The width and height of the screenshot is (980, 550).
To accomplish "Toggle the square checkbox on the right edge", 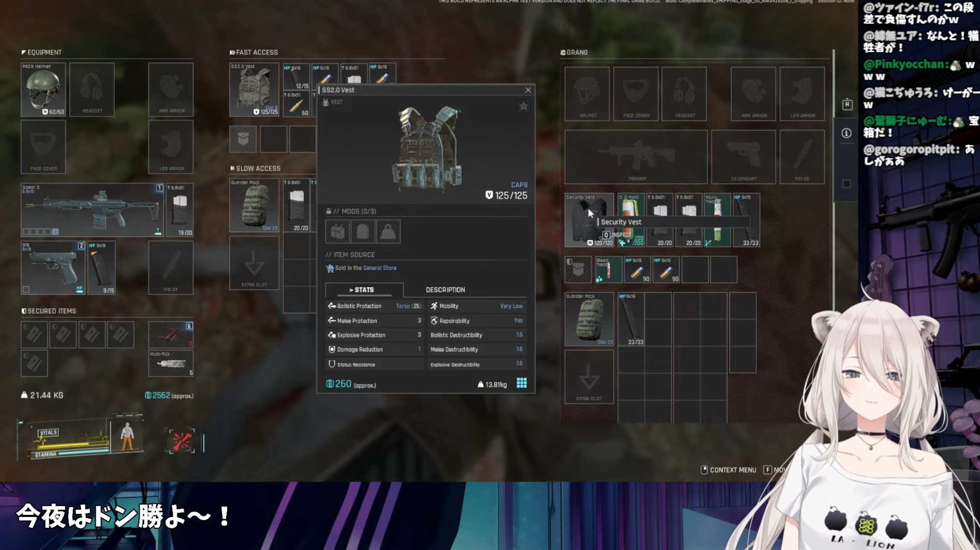I will click(x=847, y=184).
